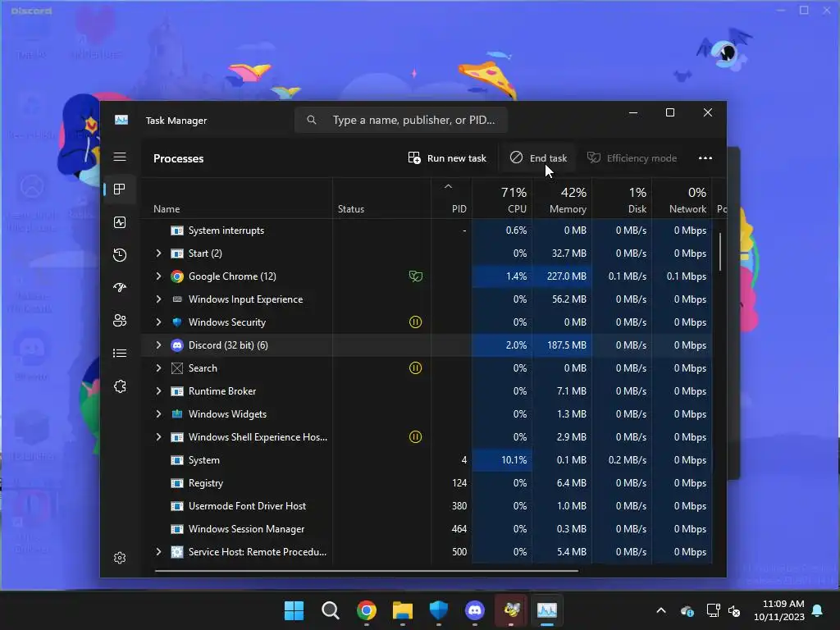This screenshot has height=630, width=840.
Task: Open App history sidebar page
Action: click(x=120, y=255)
